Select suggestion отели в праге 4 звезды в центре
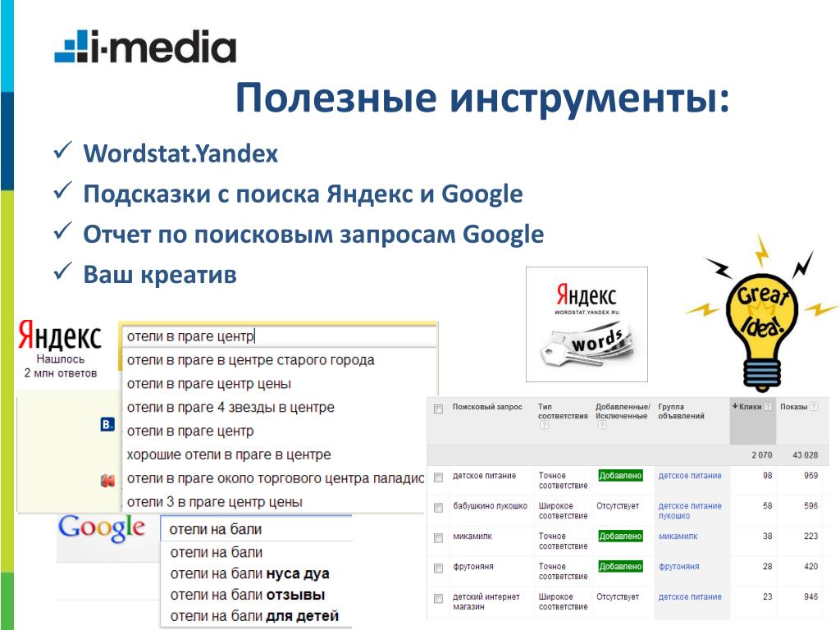840x630 pixels. pyautogui.click(x=231, y=407)
